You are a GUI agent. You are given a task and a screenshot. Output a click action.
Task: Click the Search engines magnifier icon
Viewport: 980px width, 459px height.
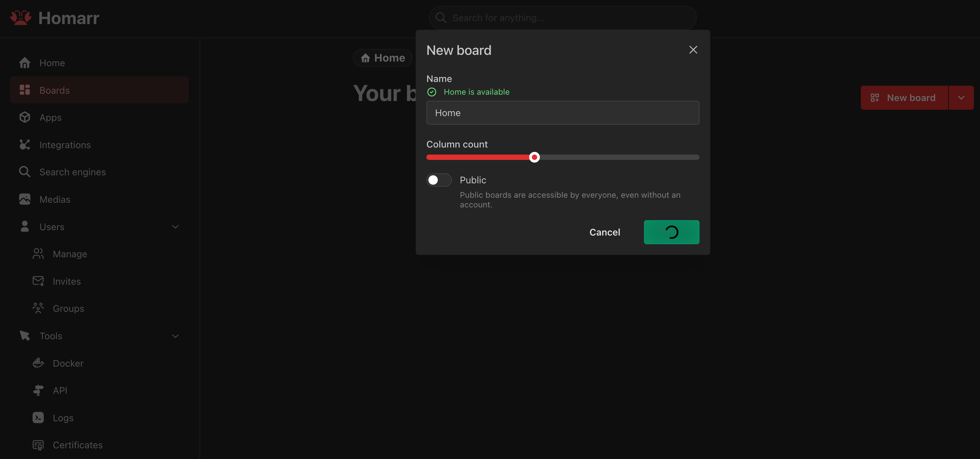tap(25, 172)
